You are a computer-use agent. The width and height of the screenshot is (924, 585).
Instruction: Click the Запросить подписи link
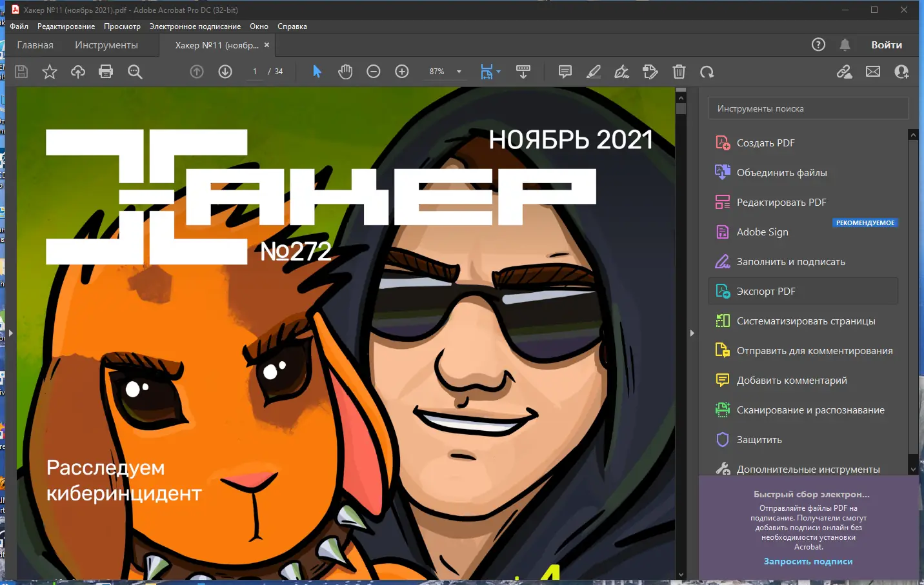click(x=808, y=562)
